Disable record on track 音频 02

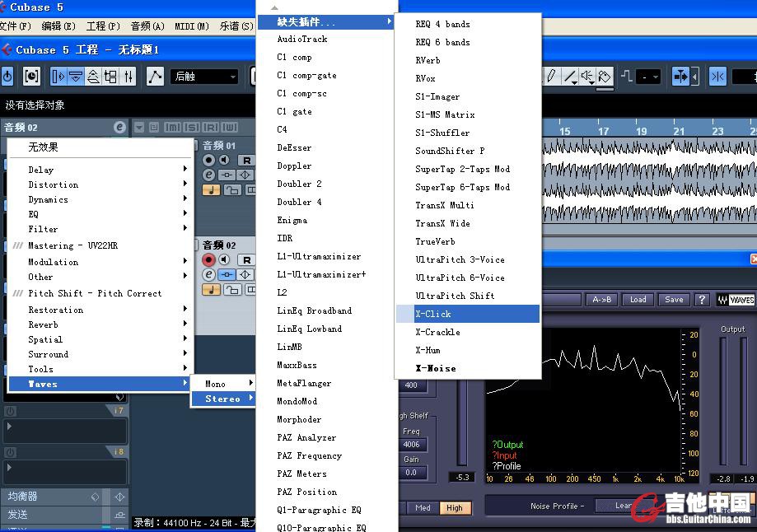tap(208, 259)
